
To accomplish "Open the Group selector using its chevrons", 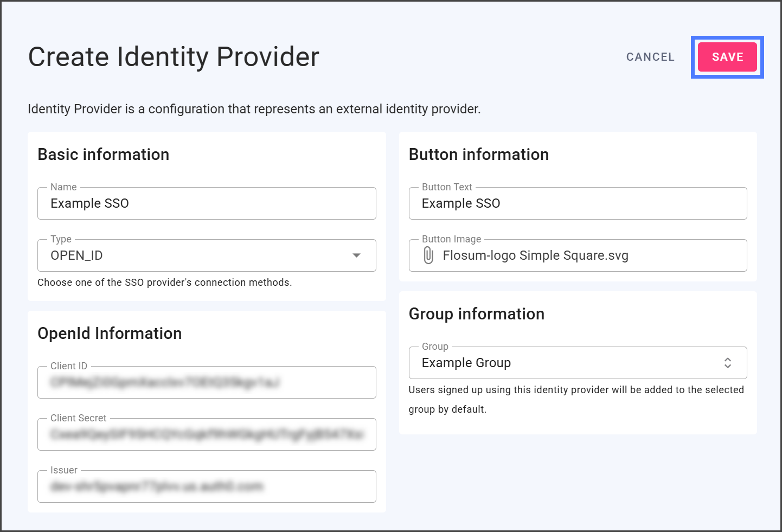I will pyautogui.click(x=727, y=363).
